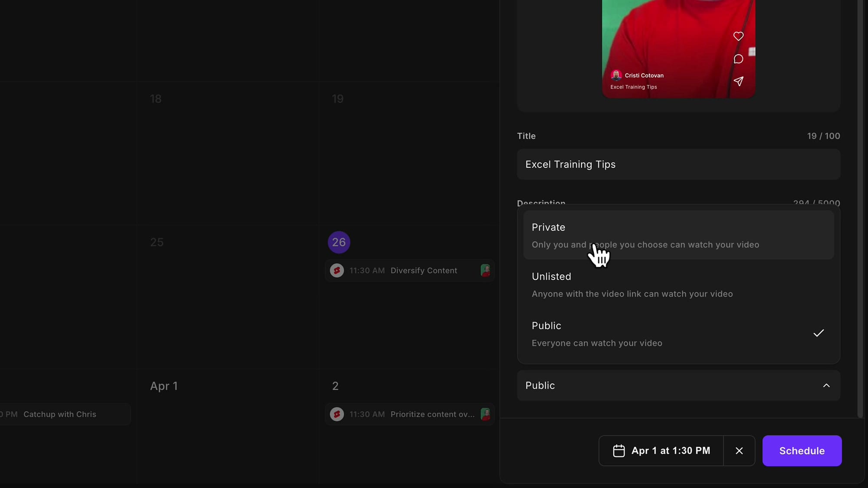Click the creator avatar on the Diversify Content event
The height and width of the screenshot is (488, 868).
tap(485, 270)
